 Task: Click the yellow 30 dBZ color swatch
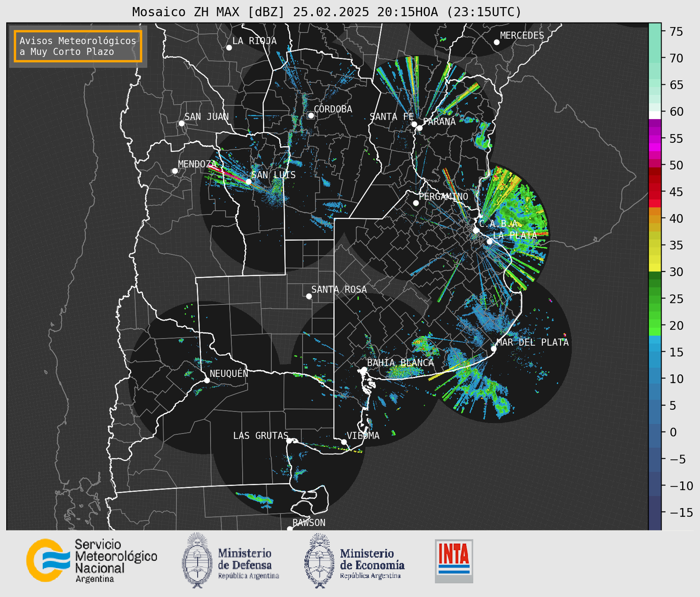pos(655,268)
